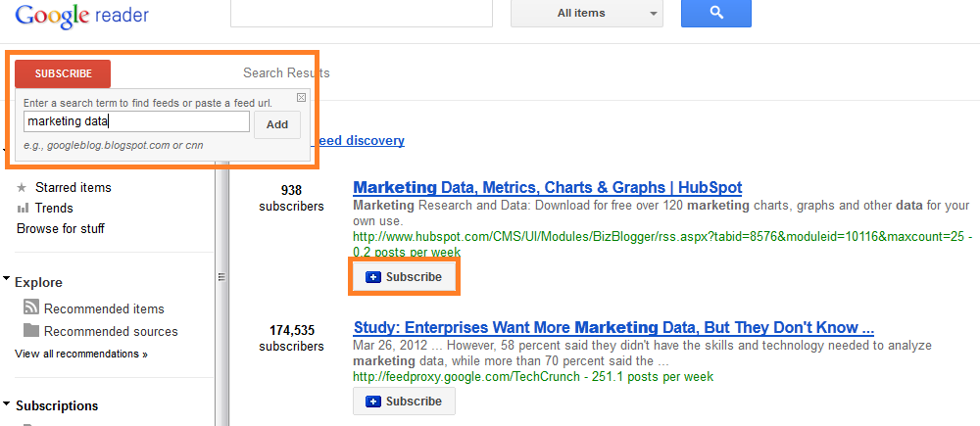
Task: Collapse the Subscriptions section
Action: click(x=6, y=403)
